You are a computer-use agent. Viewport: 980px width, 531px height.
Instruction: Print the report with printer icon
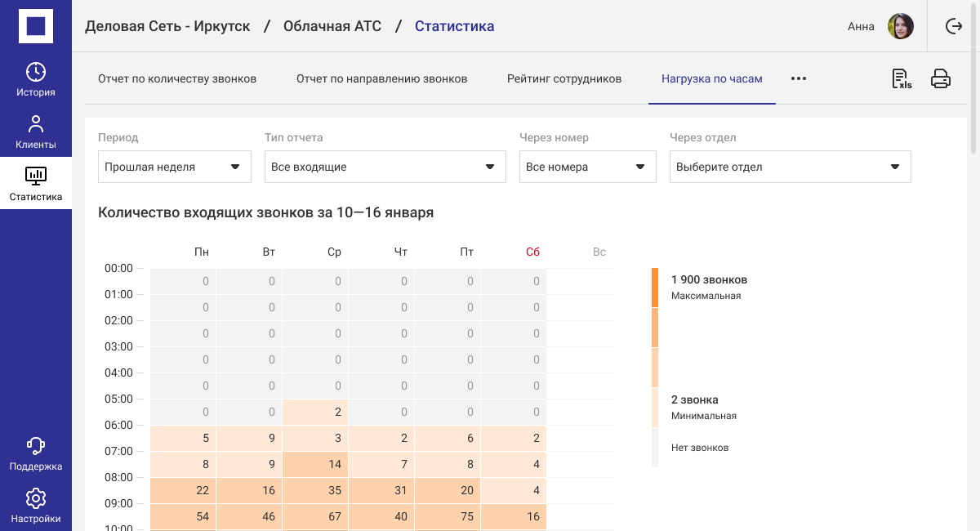[x=941, y=78]
